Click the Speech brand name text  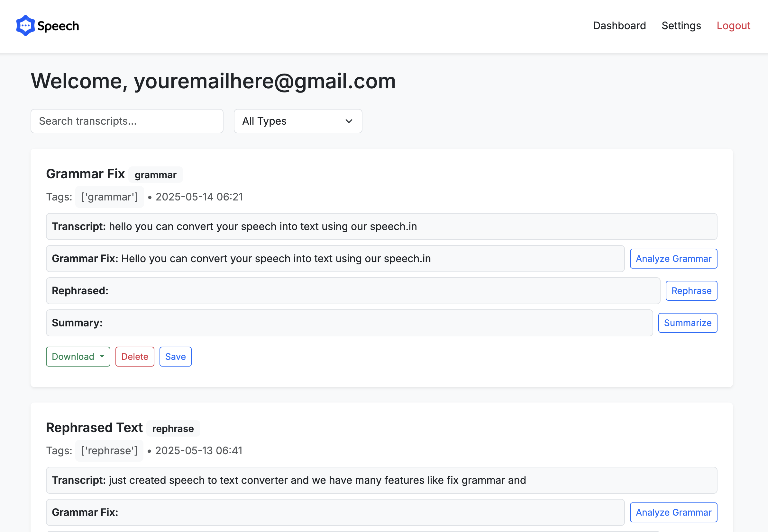tap(58, 26)
